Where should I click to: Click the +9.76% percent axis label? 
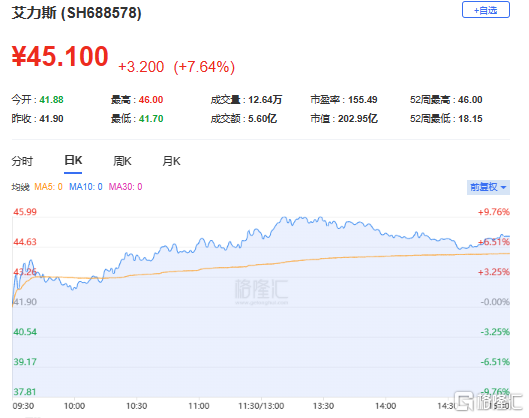494,212
